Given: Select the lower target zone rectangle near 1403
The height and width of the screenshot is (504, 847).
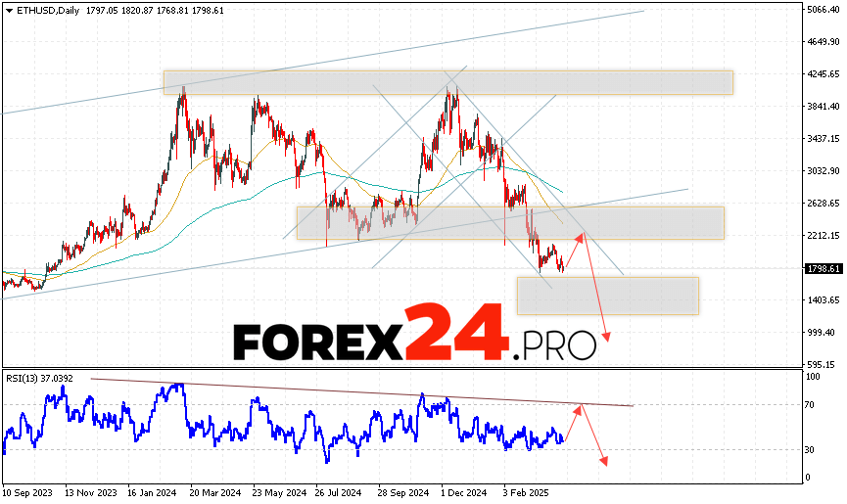Looking at the screenshot, I should point(607,296).
